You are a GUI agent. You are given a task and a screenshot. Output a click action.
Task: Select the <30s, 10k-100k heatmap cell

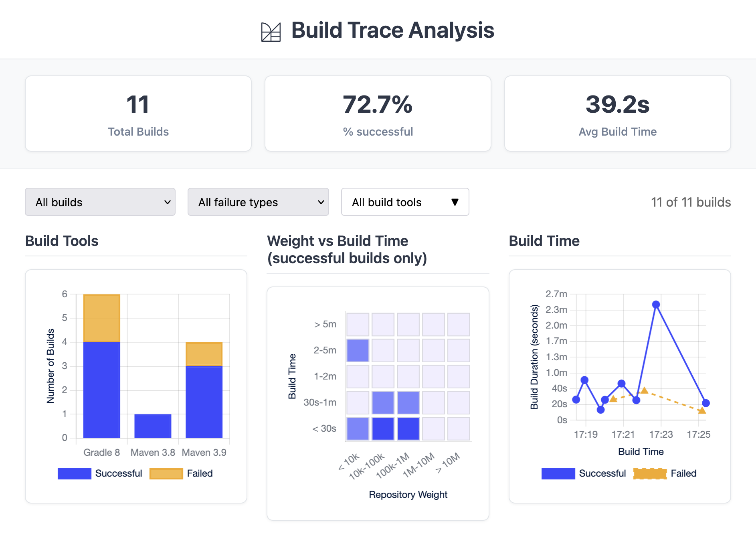[x=383, y=428]
